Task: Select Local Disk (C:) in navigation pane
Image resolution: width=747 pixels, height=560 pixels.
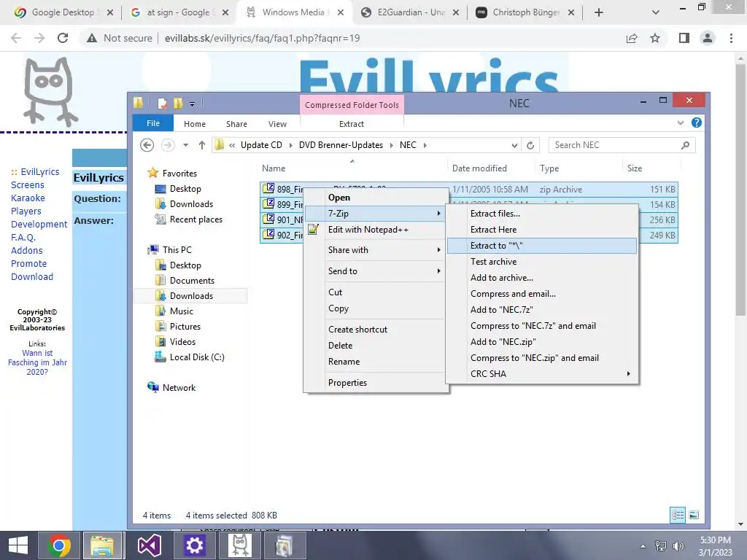Action: click(196, 357)
